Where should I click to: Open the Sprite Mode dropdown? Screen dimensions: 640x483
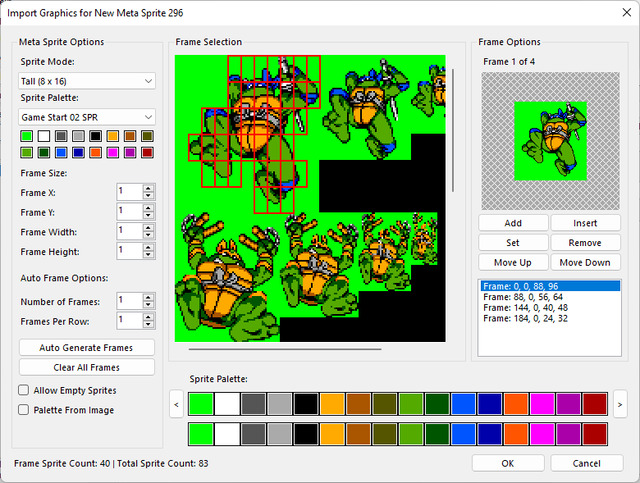coord(87,81)
